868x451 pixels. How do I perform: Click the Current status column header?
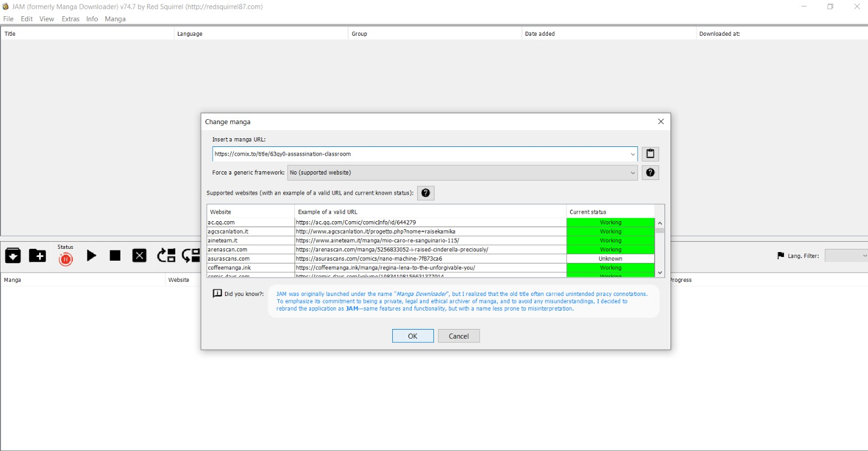click(610, 212)
